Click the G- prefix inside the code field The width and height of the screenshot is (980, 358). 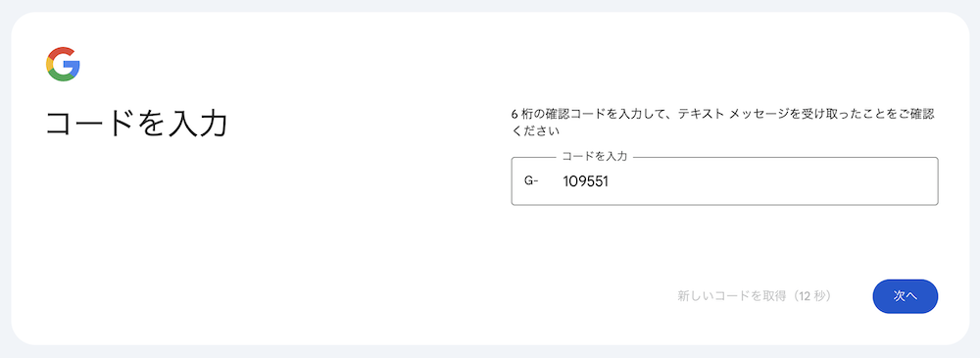531,181
